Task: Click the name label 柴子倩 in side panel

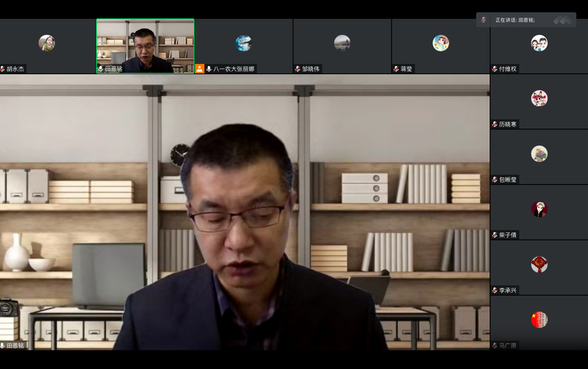Action: (x=509, y=235)
